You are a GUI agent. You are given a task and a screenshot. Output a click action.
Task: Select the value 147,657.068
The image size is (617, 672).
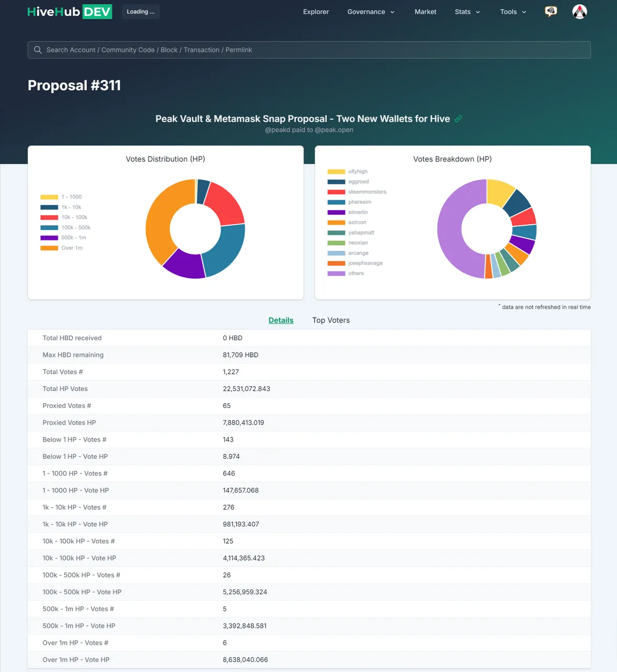coord(240,490)
